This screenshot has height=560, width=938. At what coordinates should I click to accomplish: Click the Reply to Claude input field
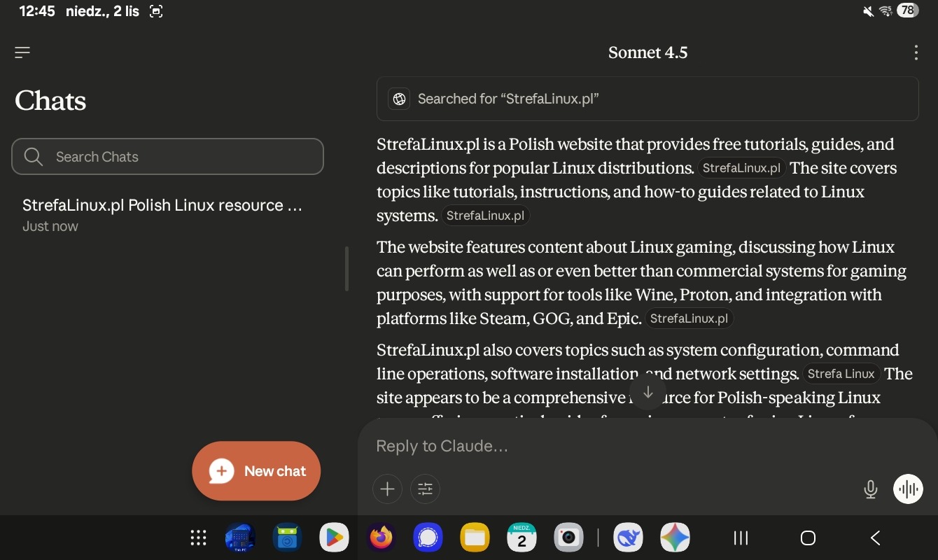click(x=616, y=447)
